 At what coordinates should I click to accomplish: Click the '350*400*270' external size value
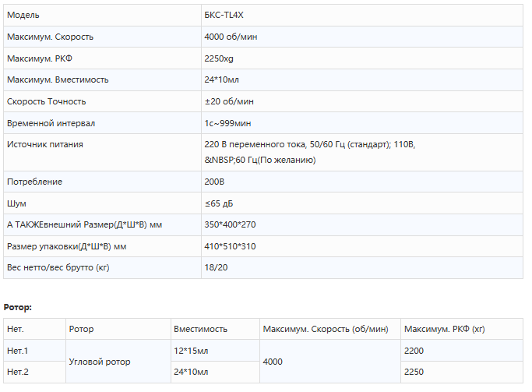pos(230,224)
